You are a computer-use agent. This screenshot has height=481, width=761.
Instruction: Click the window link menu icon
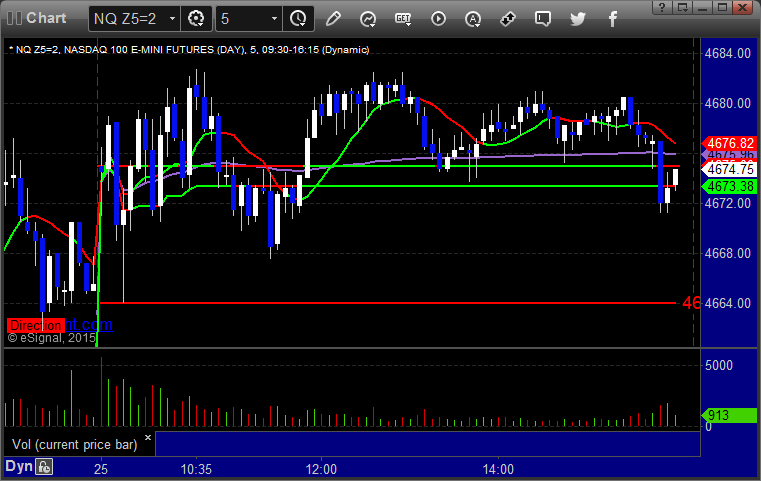click(x=682, y=7)
